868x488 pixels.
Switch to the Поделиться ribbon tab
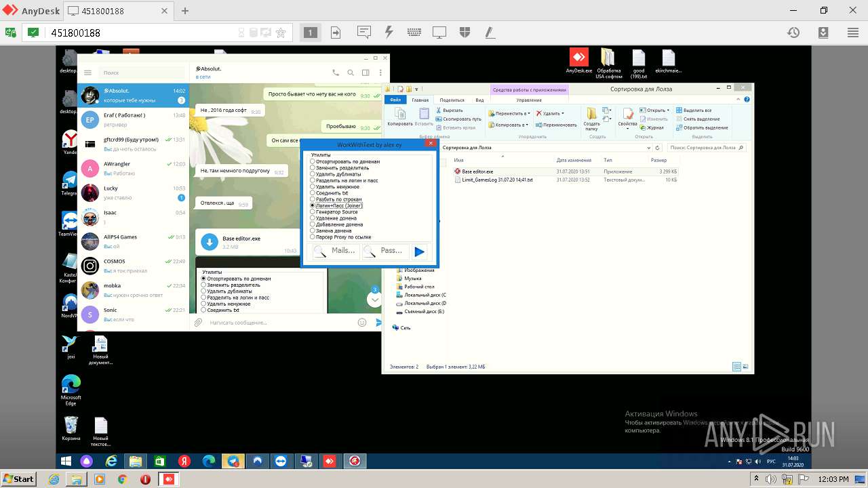(452, 100)
